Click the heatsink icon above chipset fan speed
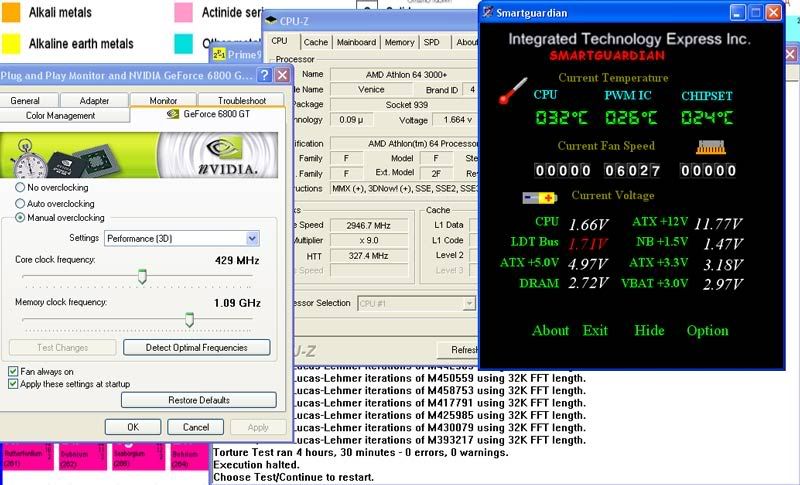The height and width of the screenshot is (485, 800). pyautogui.click(x=711, y=147)
